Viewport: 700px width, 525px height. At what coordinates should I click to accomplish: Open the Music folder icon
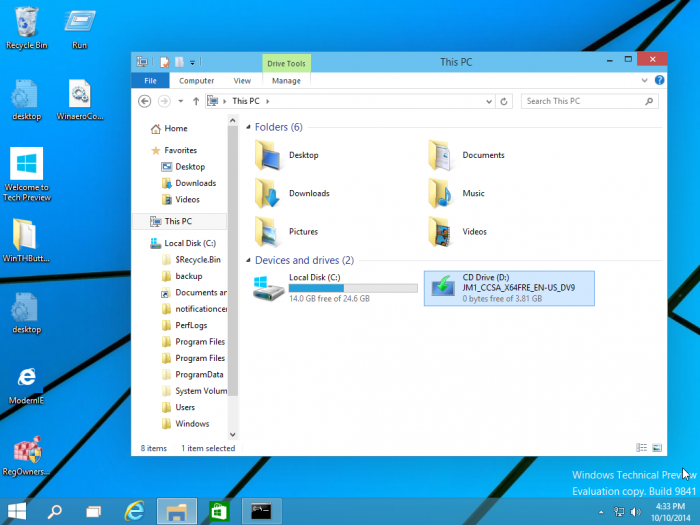point(441,193)
